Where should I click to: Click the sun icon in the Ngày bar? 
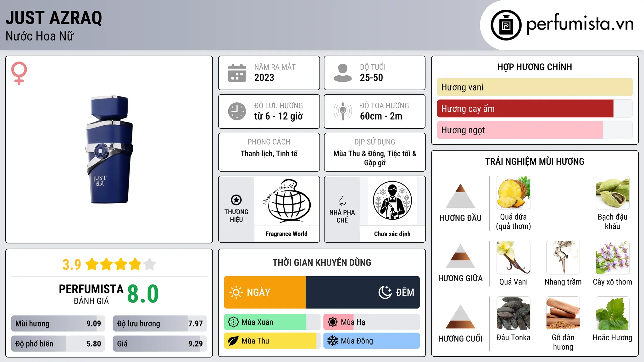236,292
